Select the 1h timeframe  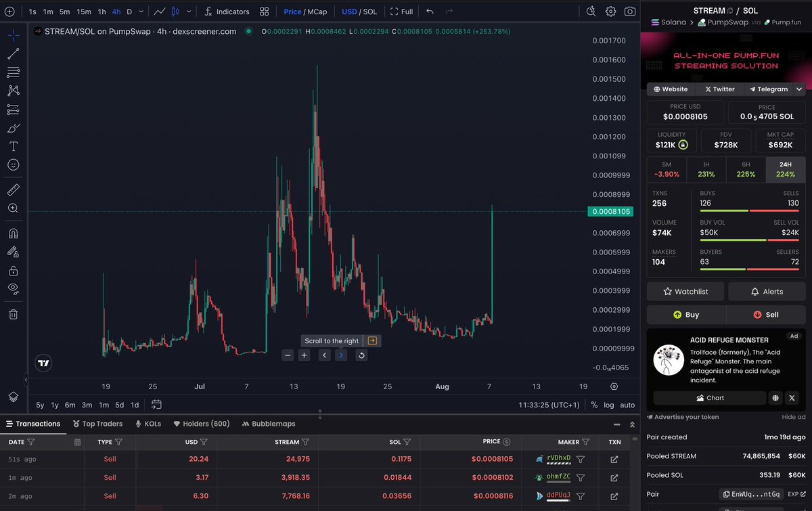[101, 12]
